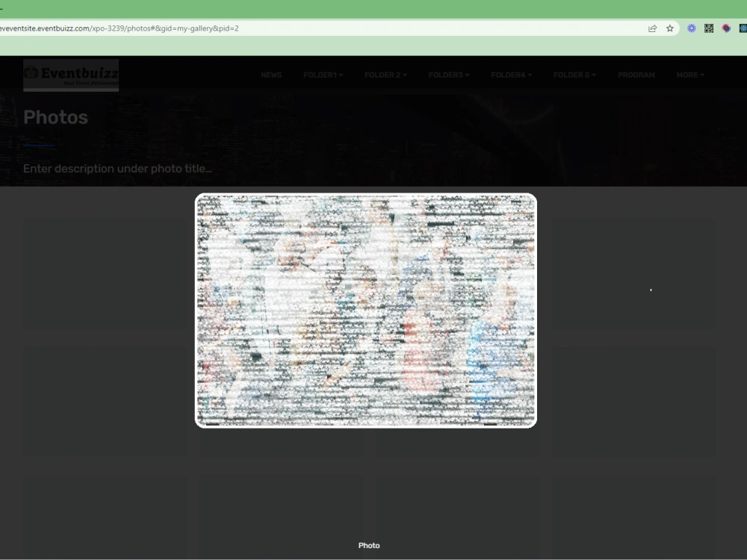
Task: Click the FOLDER 5 navigation entry
Action: (574, 75)
